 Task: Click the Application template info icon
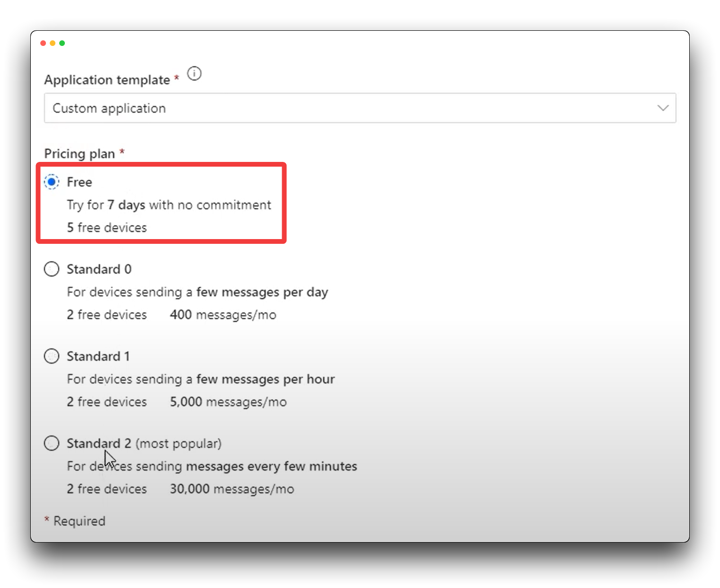[194, 74]
